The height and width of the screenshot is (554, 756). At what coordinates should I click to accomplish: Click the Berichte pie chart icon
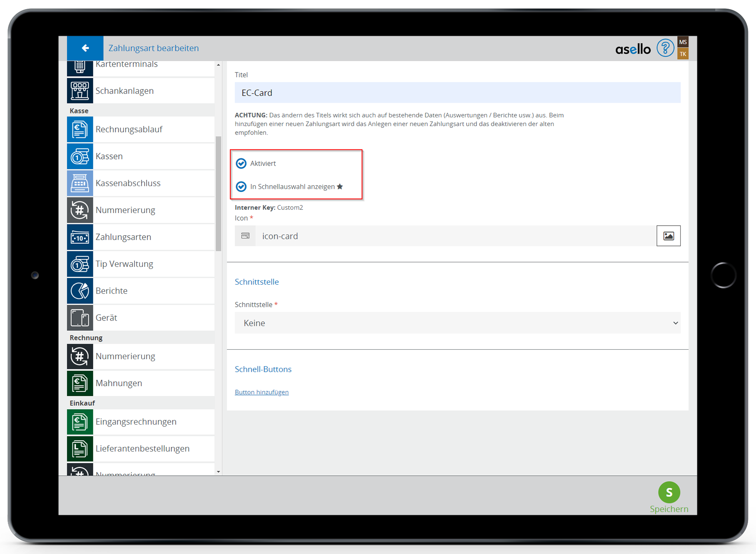pyautogui.click(x=80, y=291)
